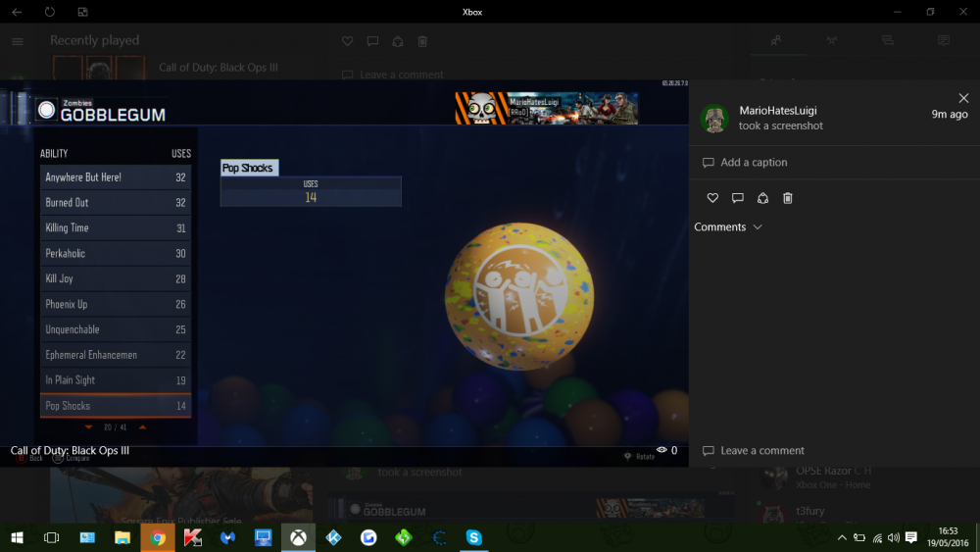Adjust volume via the speaker tray icon
This screenshot has height=552, width=980.
tap(893, 537)
